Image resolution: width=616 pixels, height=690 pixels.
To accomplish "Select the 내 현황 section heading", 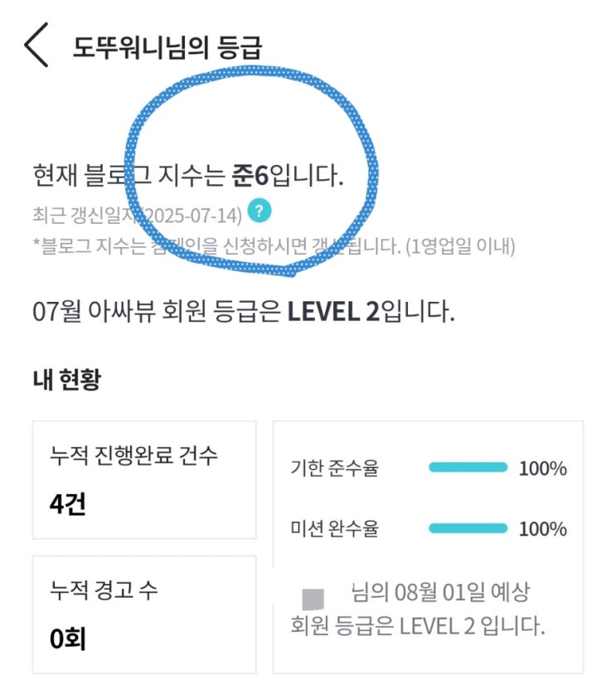I will pyautogui.click(x=67, y=380).
